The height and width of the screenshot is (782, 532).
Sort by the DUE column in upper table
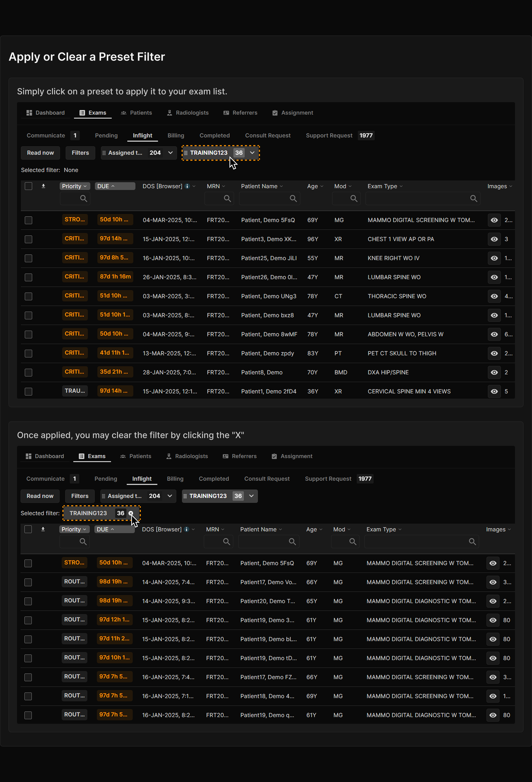click(x=115, y=186)
